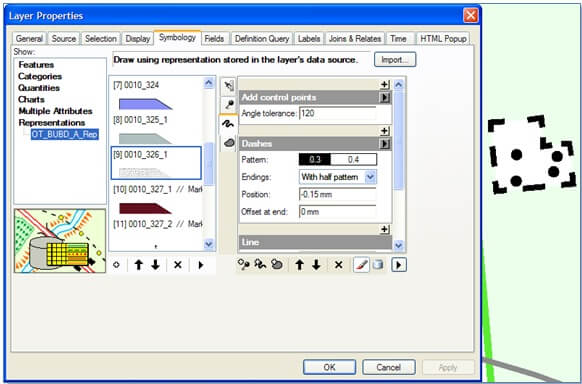This screenshot has width=582, height=384.
Task: Open the rule options arrow menu
Action: tap(201, 265)
